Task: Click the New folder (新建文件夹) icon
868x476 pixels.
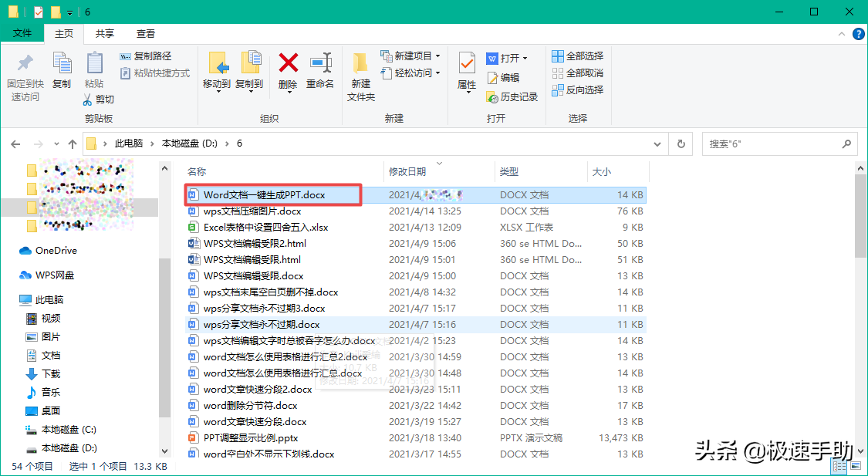Action: click(x=361, y=63)
